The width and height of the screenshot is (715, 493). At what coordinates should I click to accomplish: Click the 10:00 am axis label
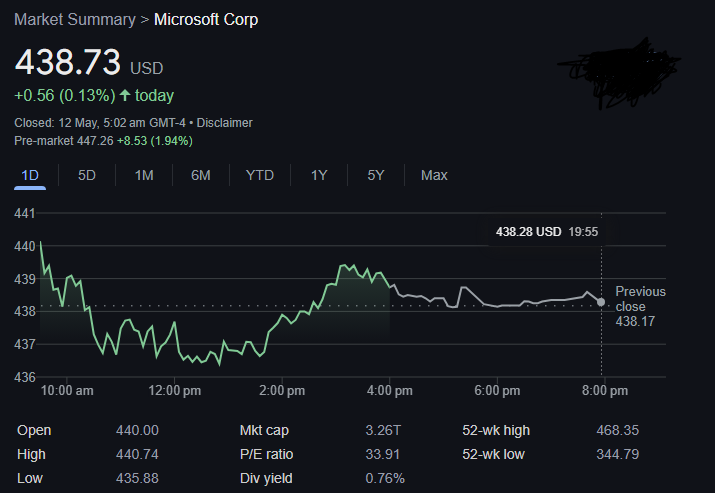(x=67, y=391)
